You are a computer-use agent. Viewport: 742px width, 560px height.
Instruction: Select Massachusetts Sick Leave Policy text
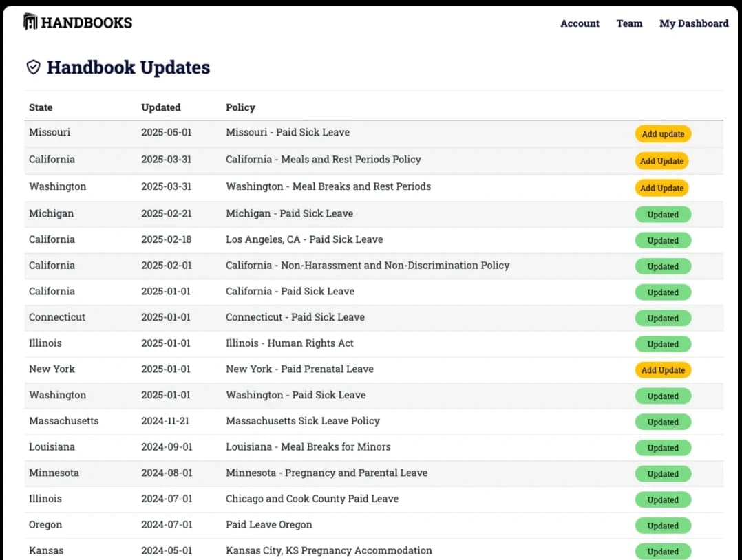click(303, 421)
